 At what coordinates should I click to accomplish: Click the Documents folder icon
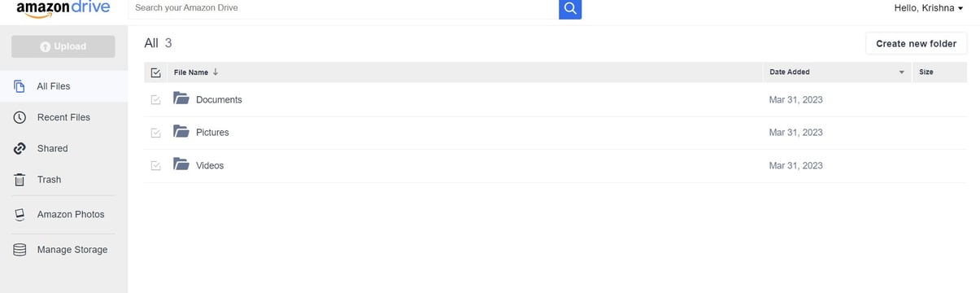point(181,99)
